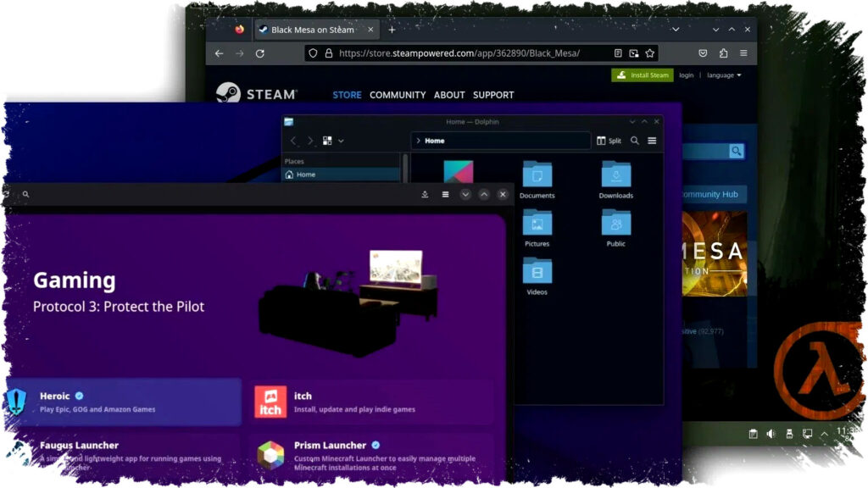The width and height of the screenshot is (868, 488).
Task: Open the list all tabs chevron in Firefox
Action: (x=676, y=30)
